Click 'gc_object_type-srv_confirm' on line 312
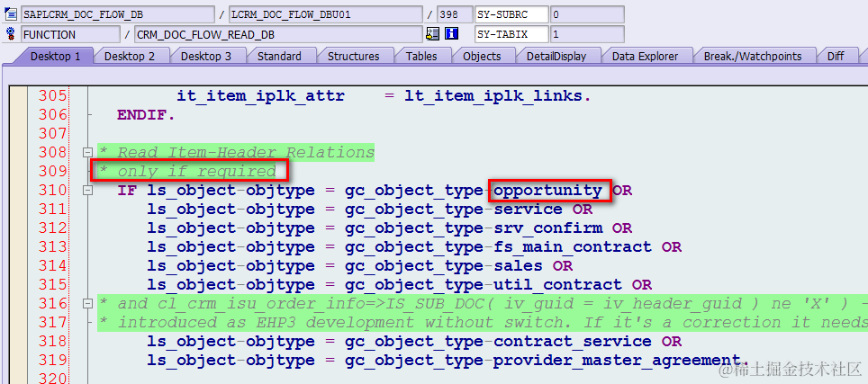 click(x=474, y=228)
